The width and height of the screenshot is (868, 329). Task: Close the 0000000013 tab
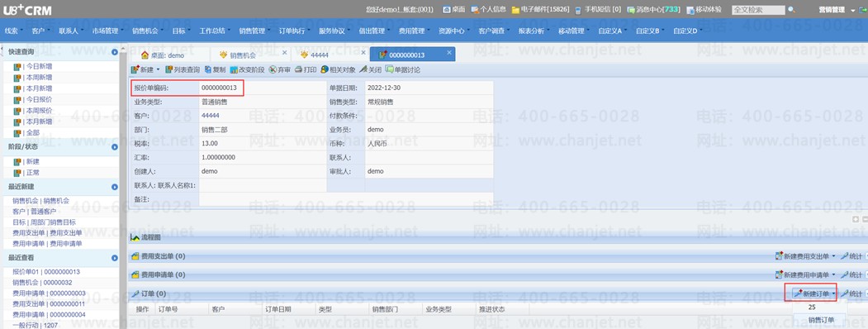click(449, 53)
